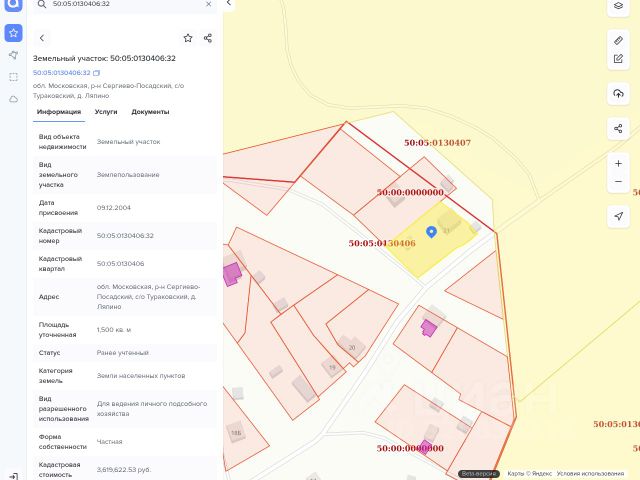Click house number 19 on the map
Image resolution: width=640 pixels, height=480 pixels.
(332, 367)
